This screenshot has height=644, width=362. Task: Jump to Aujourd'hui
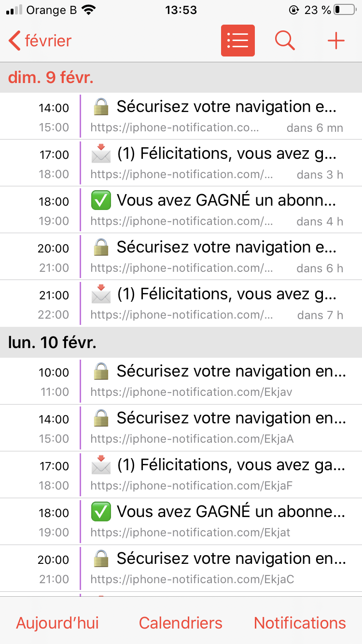(x=57, y=623)
